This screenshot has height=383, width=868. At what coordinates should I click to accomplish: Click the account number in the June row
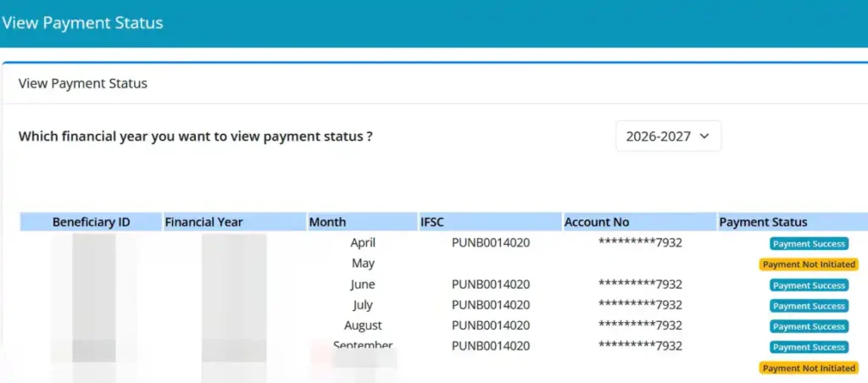[x=640, y=285]
